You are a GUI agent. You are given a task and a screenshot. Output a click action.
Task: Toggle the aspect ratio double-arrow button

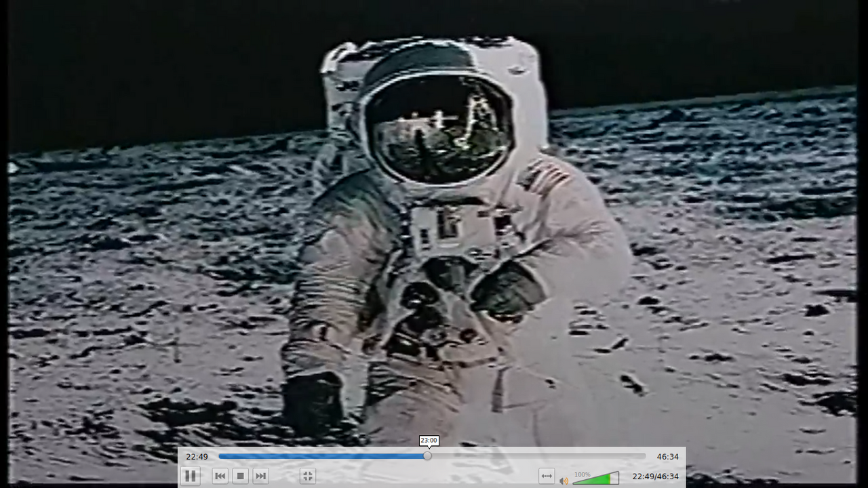547,476
